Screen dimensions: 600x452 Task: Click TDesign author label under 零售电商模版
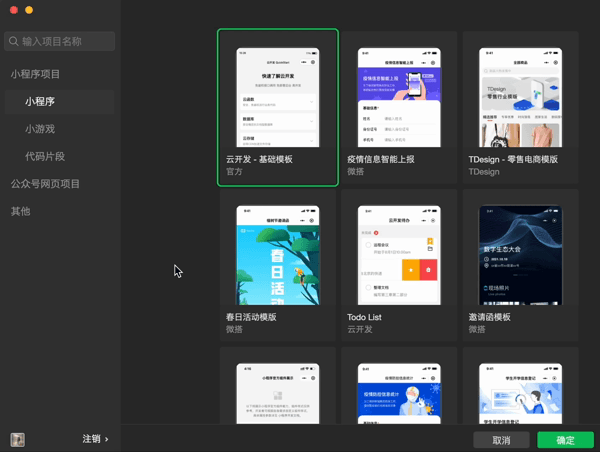(484, 172)
